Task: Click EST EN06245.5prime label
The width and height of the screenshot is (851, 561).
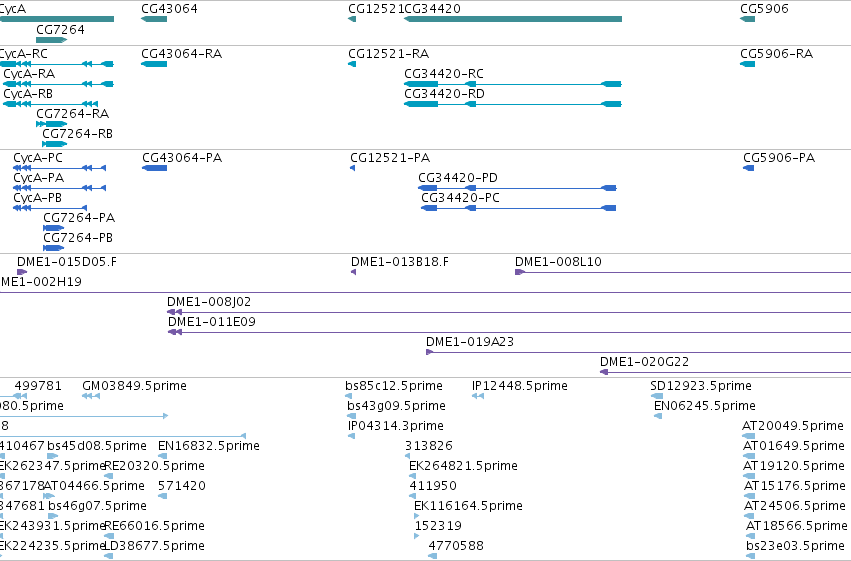Action: [x=704, y=406]
